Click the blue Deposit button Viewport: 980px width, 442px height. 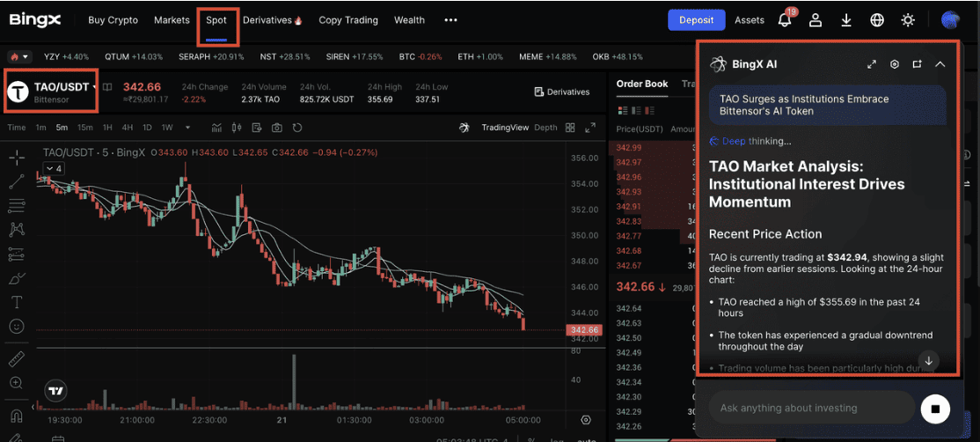point(696,19)
